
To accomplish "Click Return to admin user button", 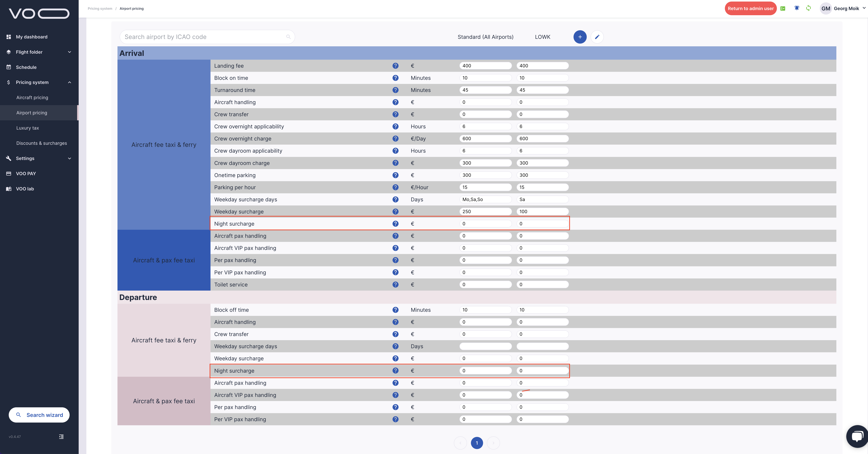I will 750,8.
